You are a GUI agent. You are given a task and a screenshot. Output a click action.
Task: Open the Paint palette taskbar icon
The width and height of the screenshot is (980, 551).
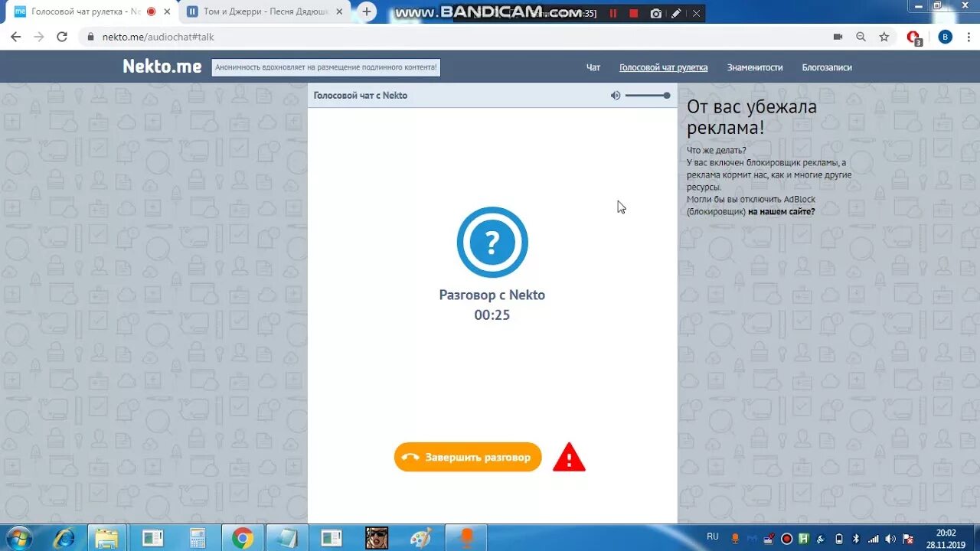pyautogui.click(x=421, y=538)
